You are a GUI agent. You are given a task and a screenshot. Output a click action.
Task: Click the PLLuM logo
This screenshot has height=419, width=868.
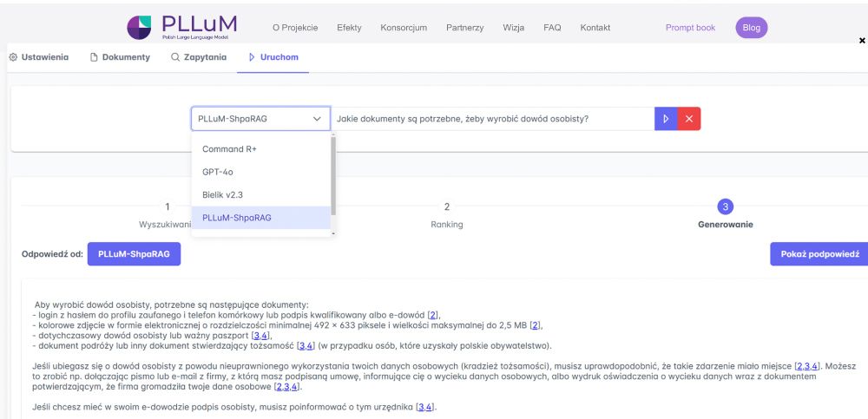coord(181,27)
